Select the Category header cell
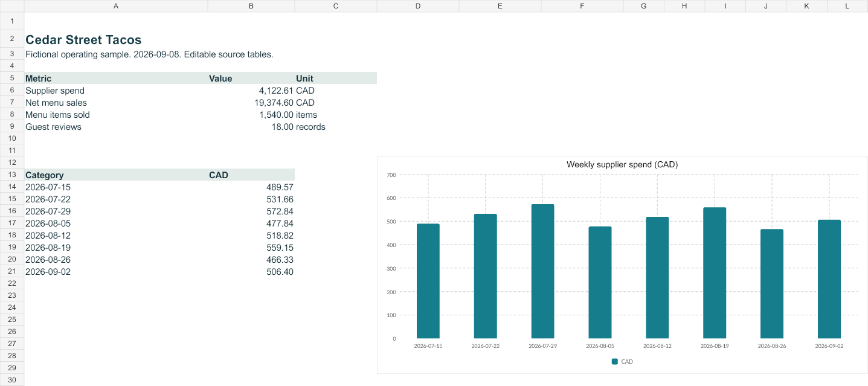The image size is (868, 386). coord(116,175)
